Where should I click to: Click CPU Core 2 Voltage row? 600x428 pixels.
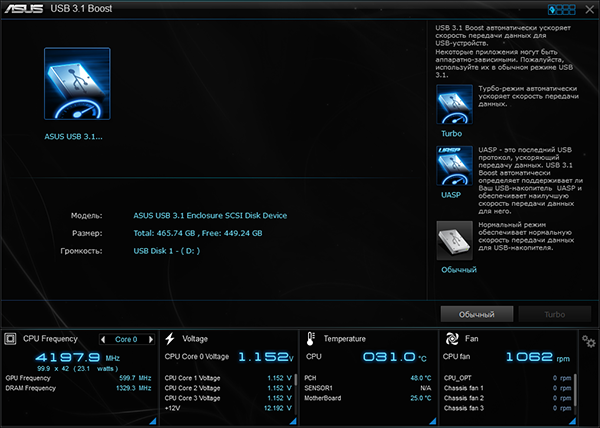point(228,388)
